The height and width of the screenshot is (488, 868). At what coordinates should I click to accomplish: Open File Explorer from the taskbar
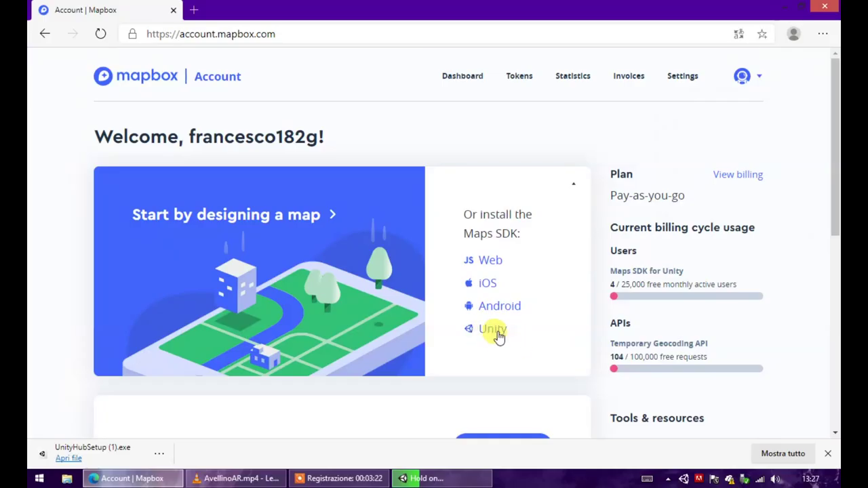click(x=67, y=479)
